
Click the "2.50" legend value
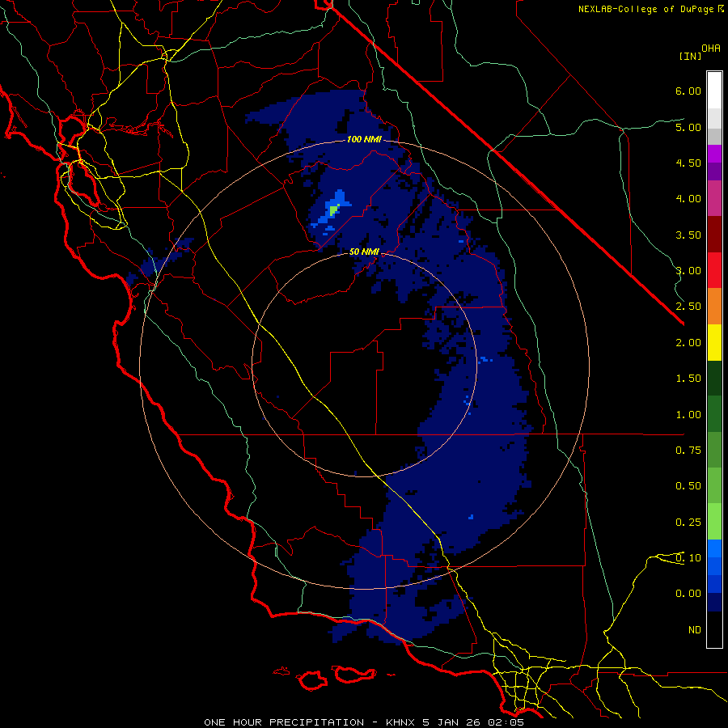tap(688, 307)
